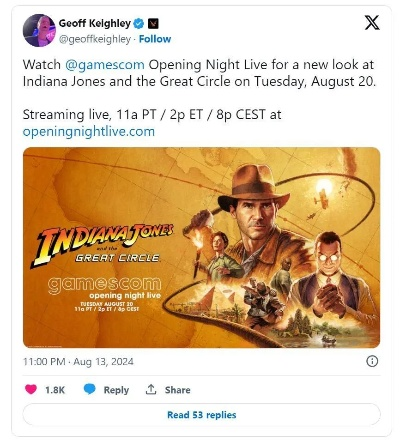Click the blue verified checkmark badge
The image size is (400, 441).
(139, 24)
